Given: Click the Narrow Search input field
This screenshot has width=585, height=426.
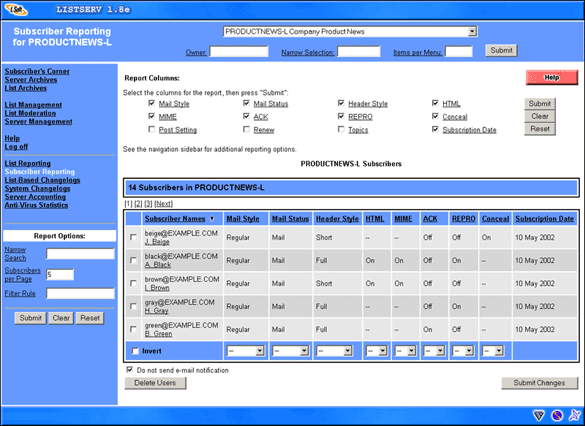Looking at the screenshot, I should pyautogui.click(x=80, y=254).
